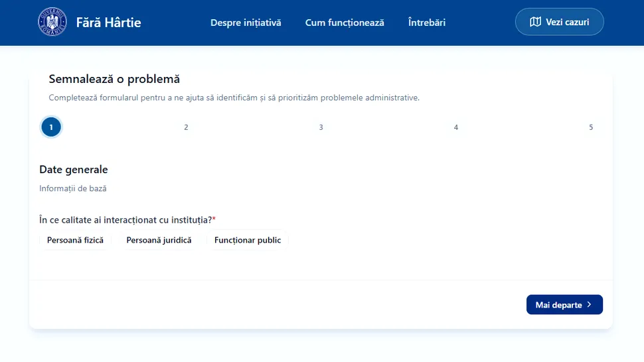Go to Cum funcționează section
The height and width of the screenshot is (362, 644).
click(x=345, y=23)
